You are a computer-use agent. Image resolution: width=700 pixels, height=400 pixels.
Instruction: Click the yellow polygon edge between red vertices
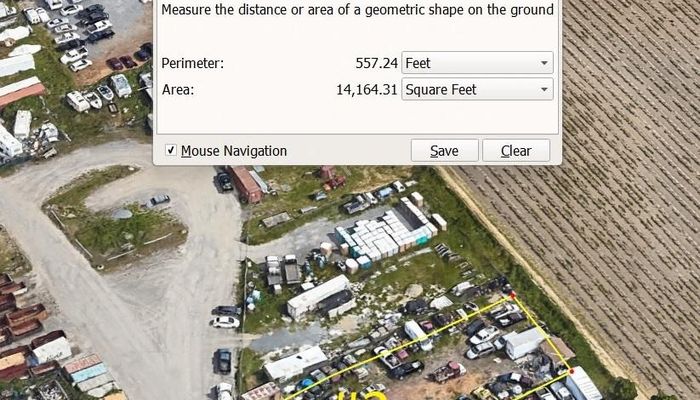(541, 333)
